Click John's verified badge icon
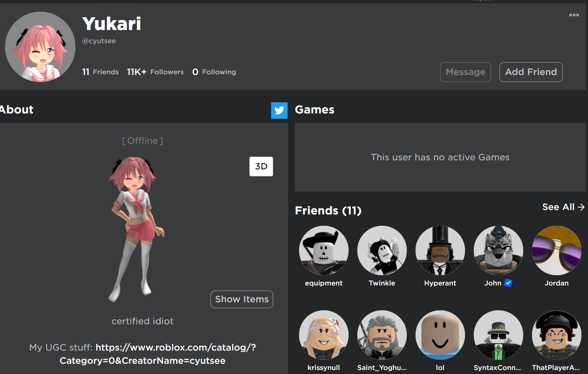The width and height of the screenshot is (588, 374). coord(508,283)
